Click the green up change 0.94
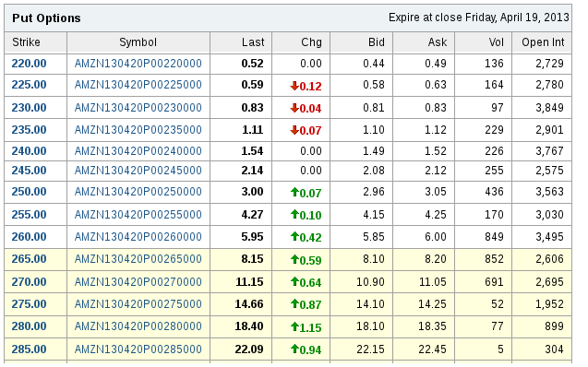Screen dimensions: 588x367 (306, 349)
